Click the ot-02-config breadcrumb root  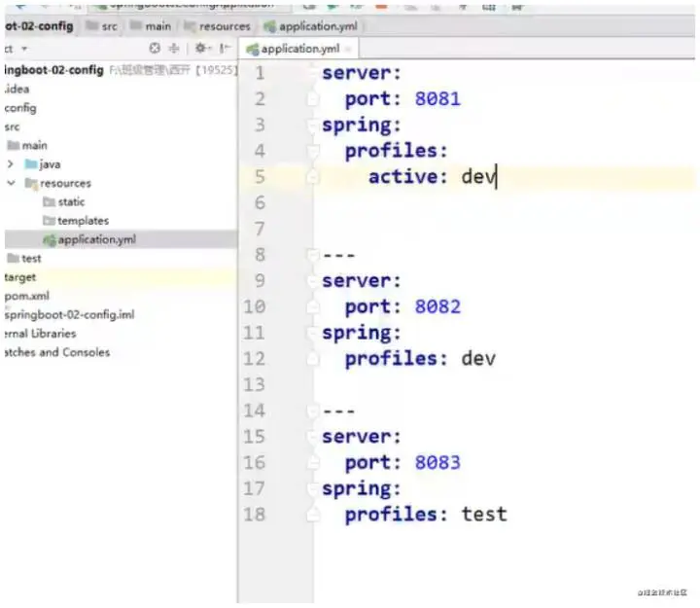[x=39, y=26]
